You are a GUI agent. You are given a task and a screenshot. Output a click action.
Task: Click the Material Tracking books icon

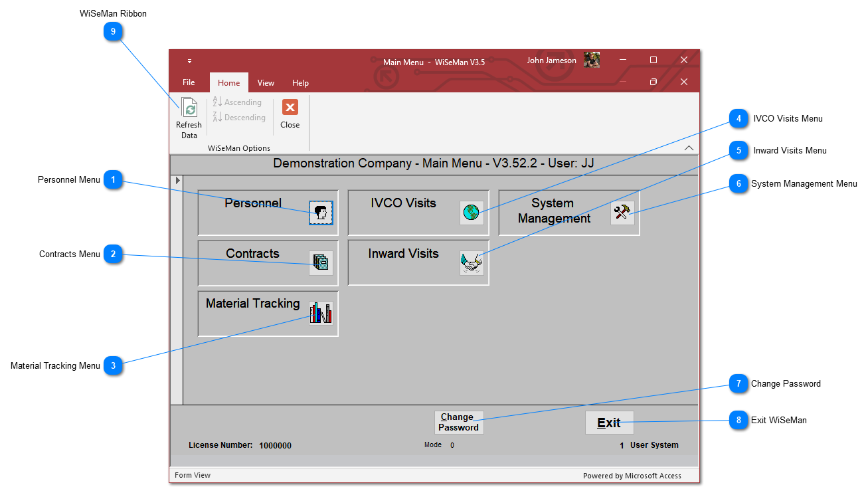coord(321,313)
